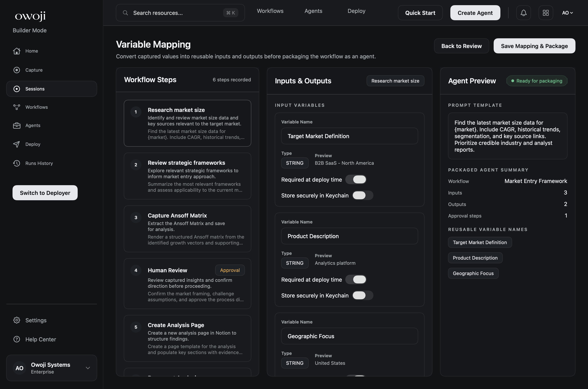Open the notifications bell
The height and width of the screenshot is (389, 588).
click(523, 13)
